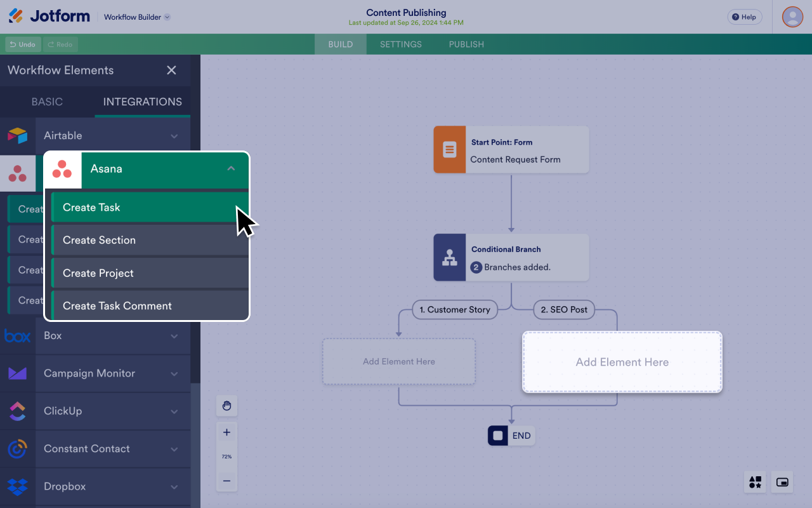This screenshot has height=508, width=812.
Task: Expand the Box integration
Action: (x=174, y=336)
